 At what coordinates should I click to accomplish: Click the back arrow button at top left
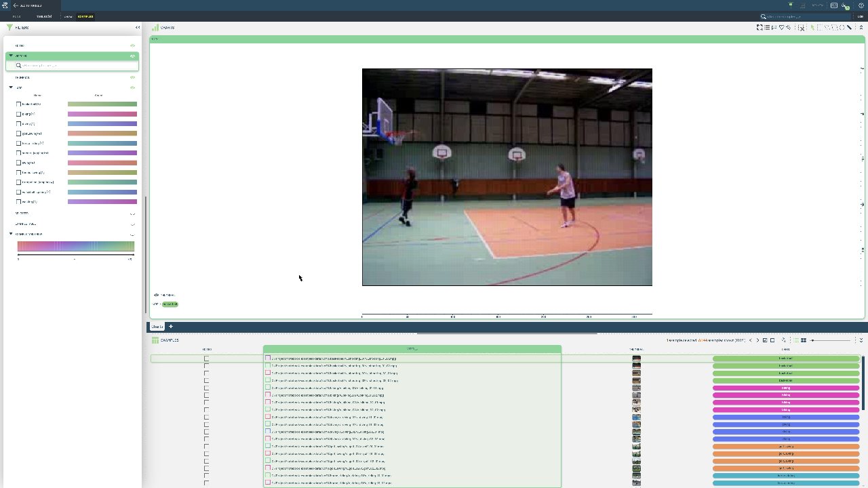[x=16, y=5]
